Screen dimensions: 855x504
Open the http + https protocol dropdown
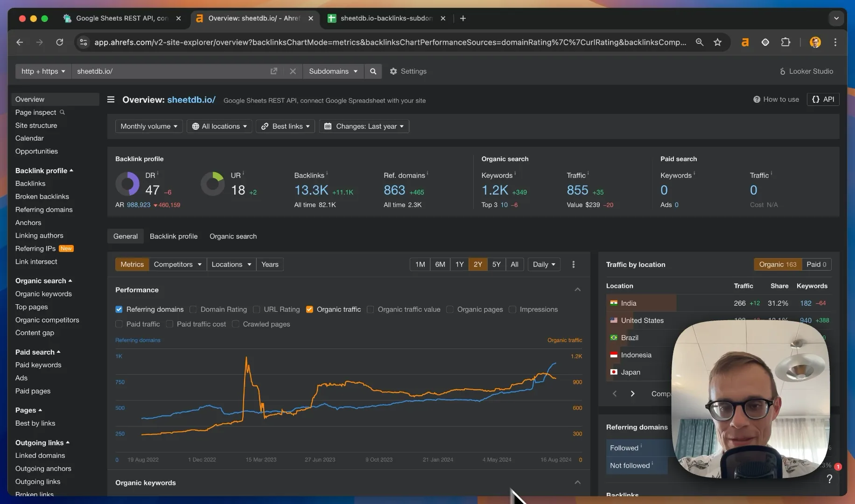pos(43,71)
